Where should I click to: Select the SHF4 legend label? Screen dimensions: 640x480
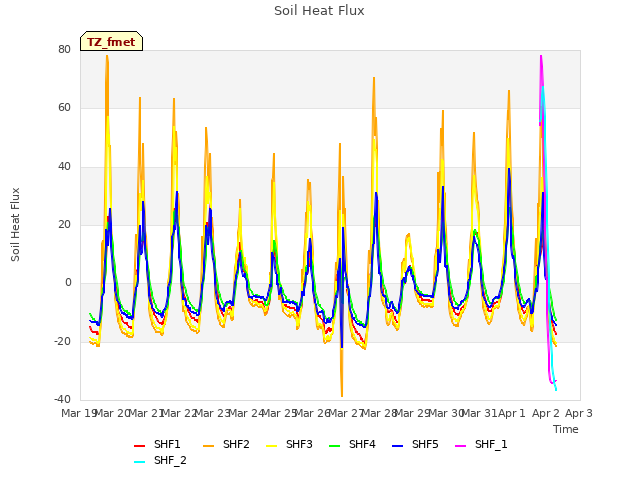click(362, 444)
